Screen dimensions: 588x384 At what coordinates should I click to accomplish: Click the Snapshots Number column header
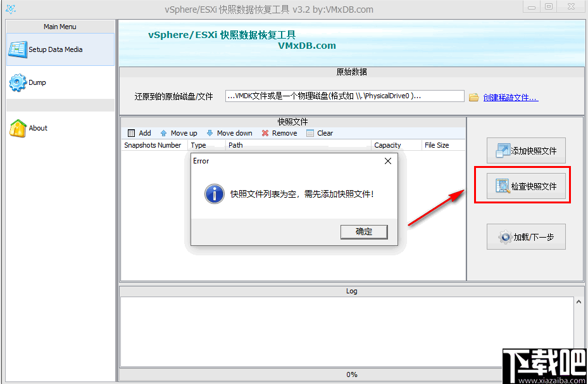coord(152,145)
